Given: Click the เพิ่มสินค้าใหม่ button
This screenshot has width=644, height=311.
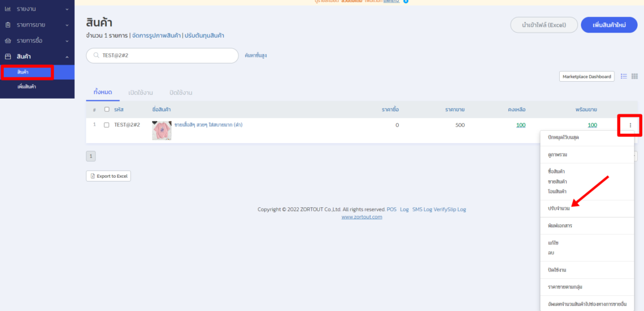Looking at the screenshot, I should (609, 25).
